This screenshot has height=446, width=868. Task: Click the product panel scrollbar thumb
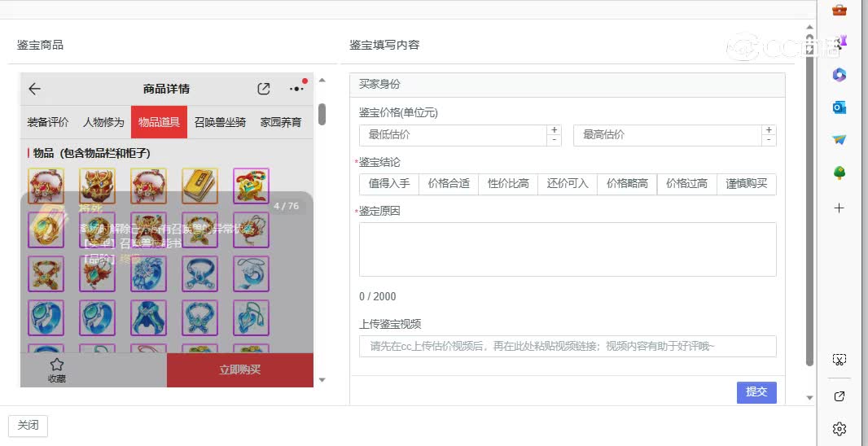point(322,114)
